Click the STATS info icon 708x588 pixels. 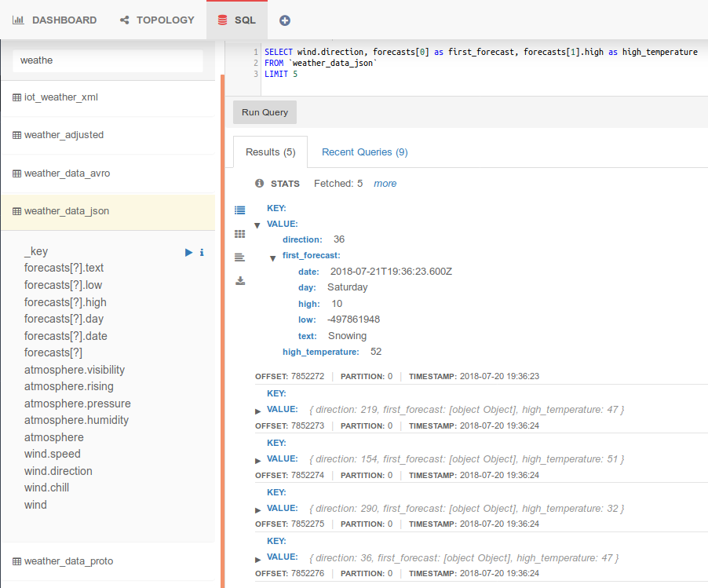click(259, 184)
